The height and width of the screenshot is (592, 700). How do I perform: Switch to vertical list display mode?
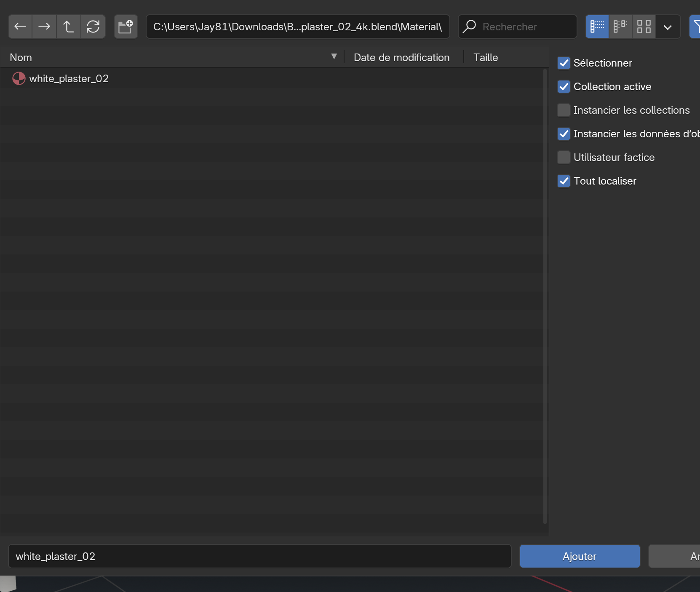[597, 27]
